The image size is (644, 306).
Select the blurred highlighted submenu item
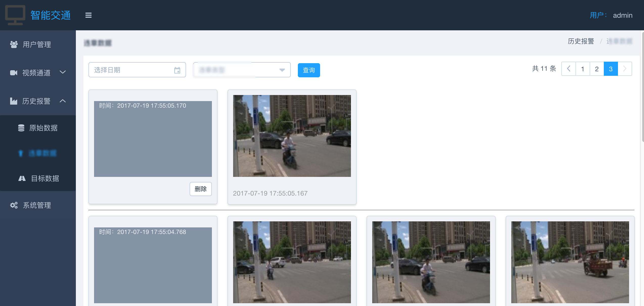coord(38,153)
